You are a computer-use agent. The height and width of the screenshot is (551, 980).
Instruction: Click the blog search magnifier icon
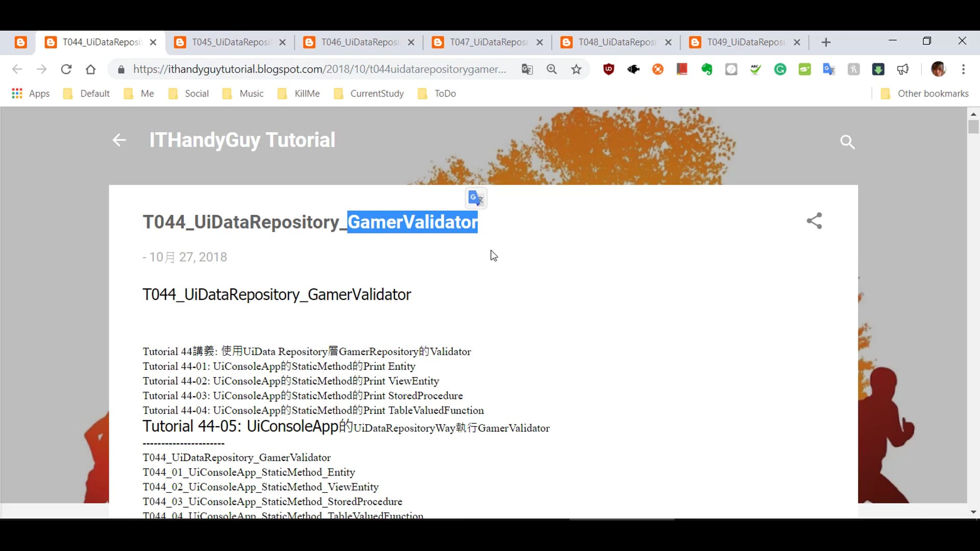click(847, 142)
